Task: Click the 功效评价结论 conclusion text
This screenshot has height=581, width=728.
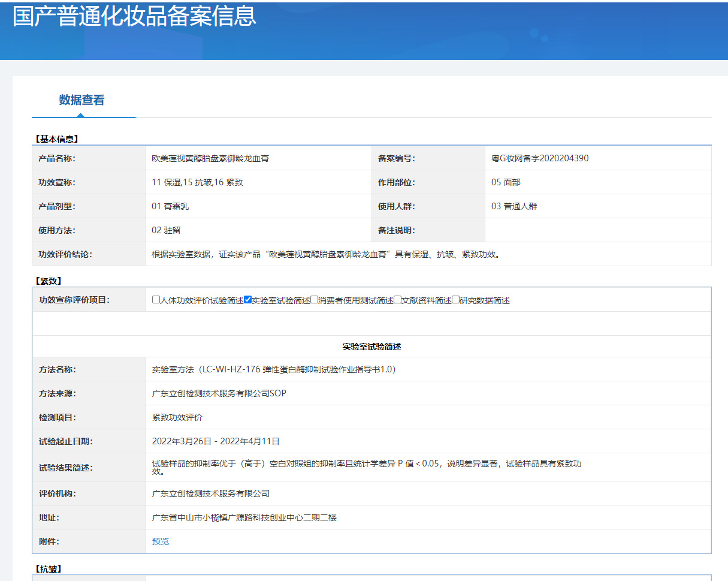Action: click(326, 254)
